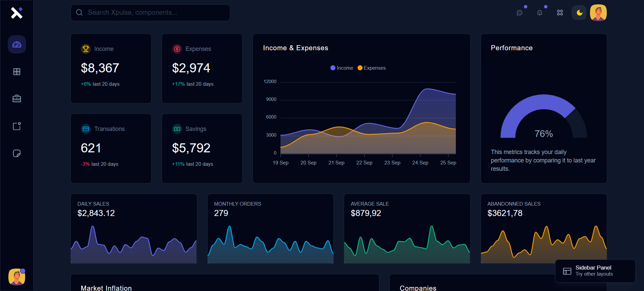Click the Xpulse logo in the sidebar
644x291 pixels.
[x=16, y=13]
